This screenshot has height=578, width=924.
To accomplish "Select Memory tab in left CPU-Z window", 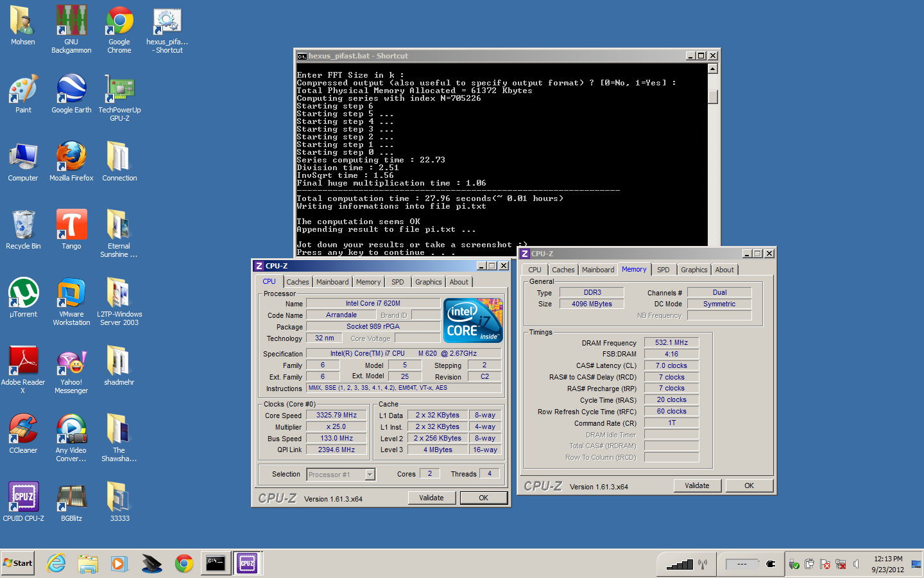I will pyautogui.click(x=368, y=282).
